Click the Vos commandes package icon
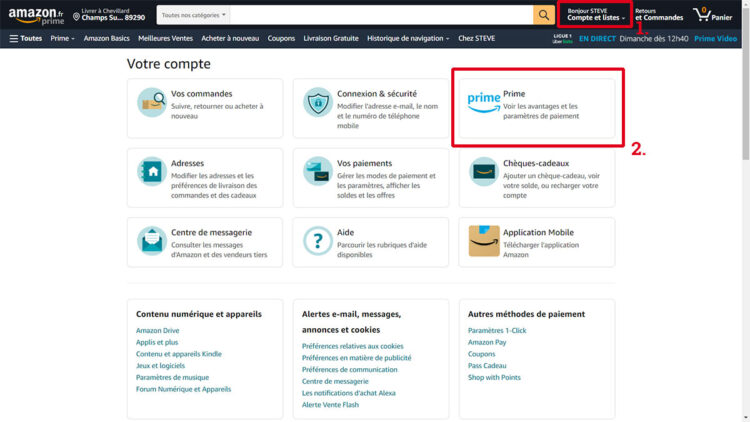Viewport: 750px width, 422px height. [152, 102]
